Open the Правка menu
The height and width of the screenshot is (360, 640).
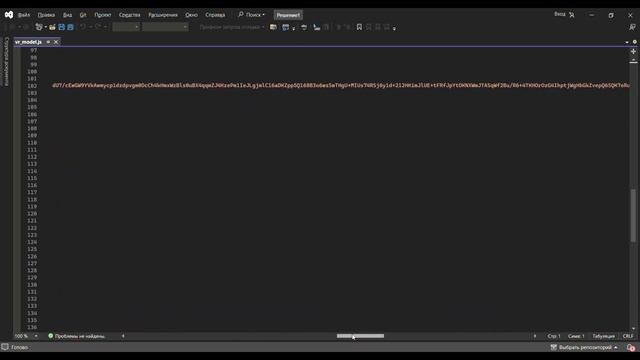46,15
